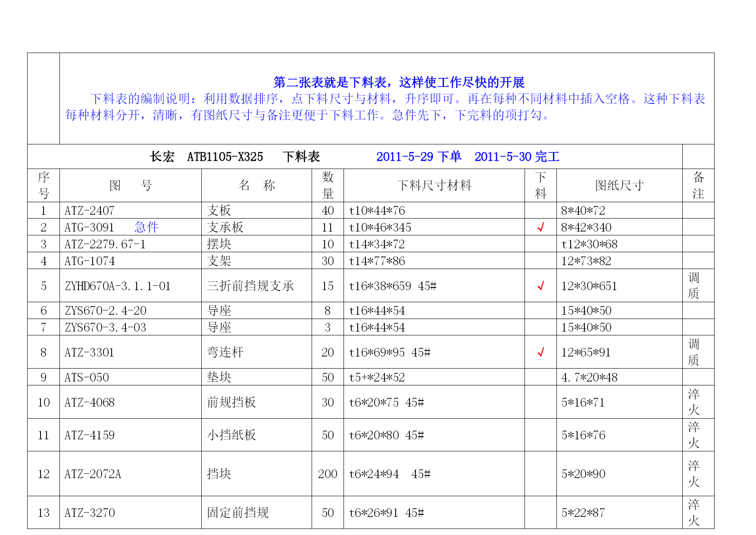The height and width of the screenshot is (535, 756).
Task: Click the 调质 remark in ATZ-3301 row
Action: point(694,352)
